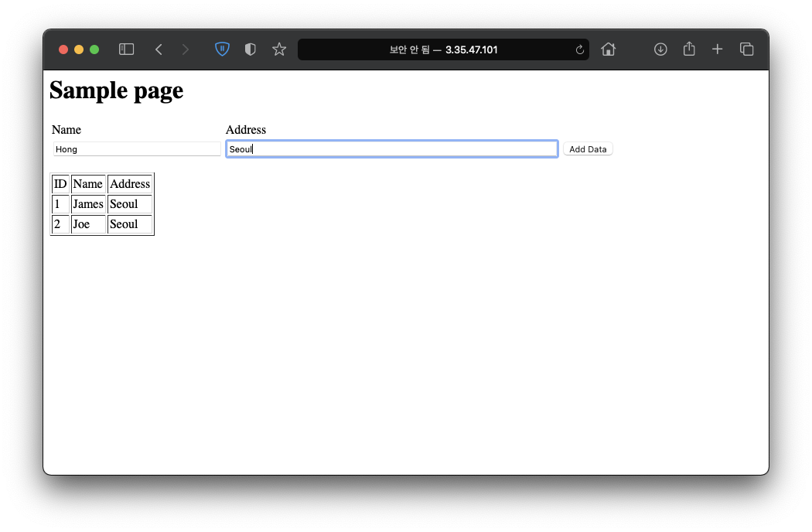Click the Name input containing Hong
The width and height of the screenshot is (812, 532).
pos(137,149)
